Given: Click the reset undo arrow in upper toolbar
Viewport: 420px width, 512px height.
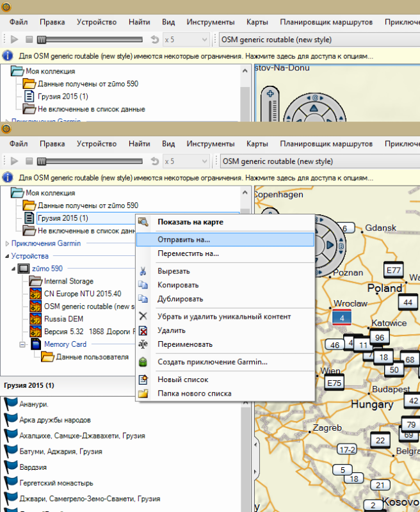Looking at the screenshot, I should [x=154, y=40].
